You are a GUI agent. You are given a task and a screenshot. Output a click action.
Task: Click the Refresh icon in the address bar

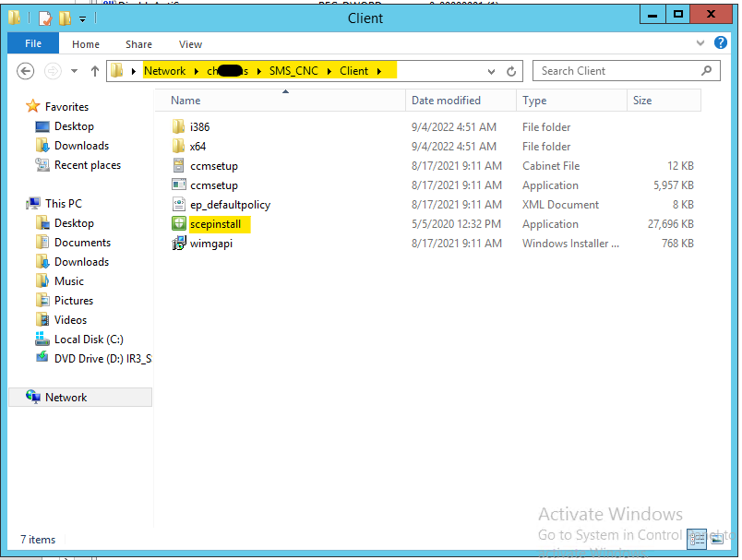513,70
